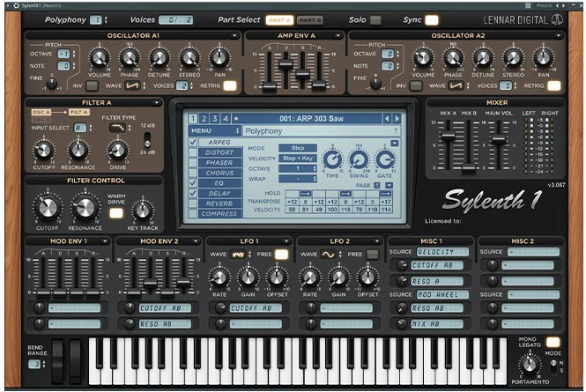Click the LFO 1 Rate knob
The width and height of the screenshot is (586, 392).
(x=219, y=278)
